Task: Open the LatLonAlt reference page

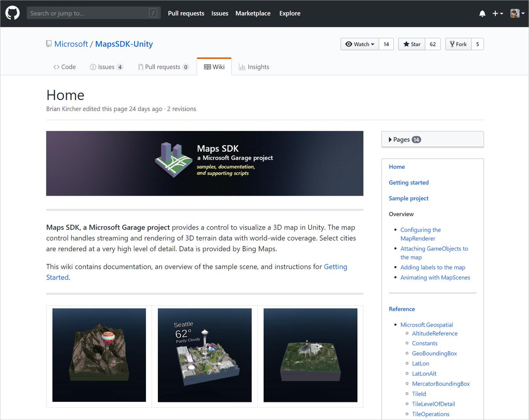Action: coord(425,374)
